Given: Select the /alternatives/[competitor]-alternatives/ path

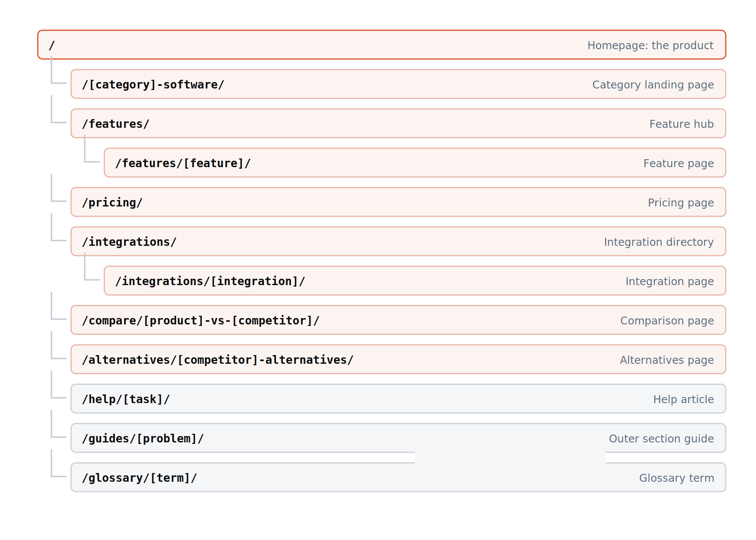Looking at the screenshot, I should tap(218, 360).
